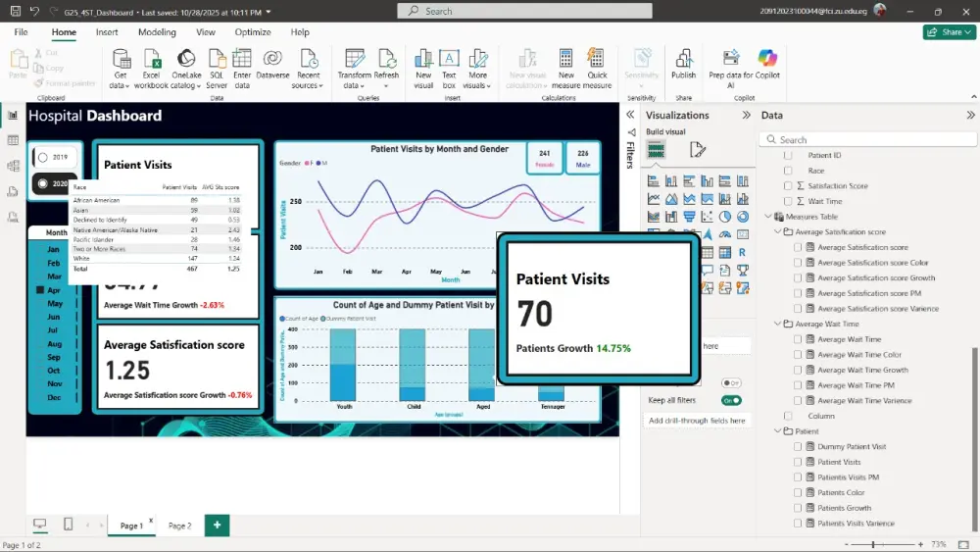Open the Modeling ribbon tab
Viewport: 980px width, 552px height.
[x=157, y=32]
